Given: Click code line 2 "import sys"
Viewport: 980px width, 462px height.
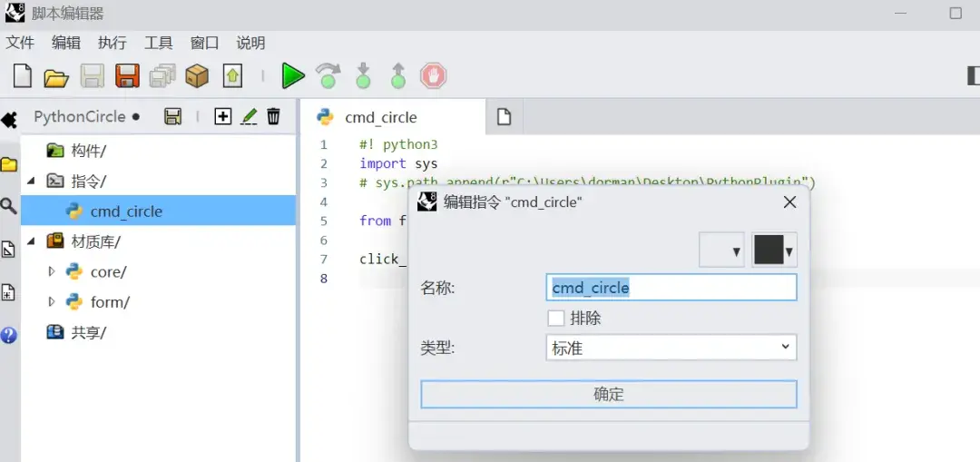Looking at the screenshot, I should (398, 163).
